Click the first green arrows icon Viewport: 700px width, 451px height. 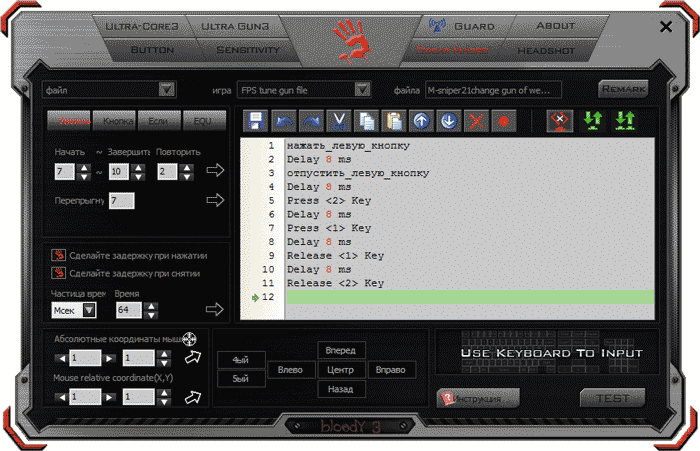pos(593,121)
